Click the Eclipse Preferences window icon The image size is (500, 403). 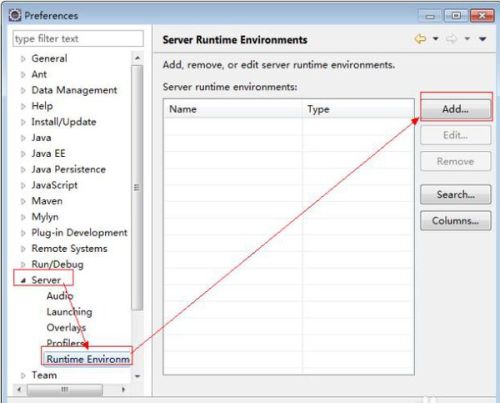tap(15, 15)
